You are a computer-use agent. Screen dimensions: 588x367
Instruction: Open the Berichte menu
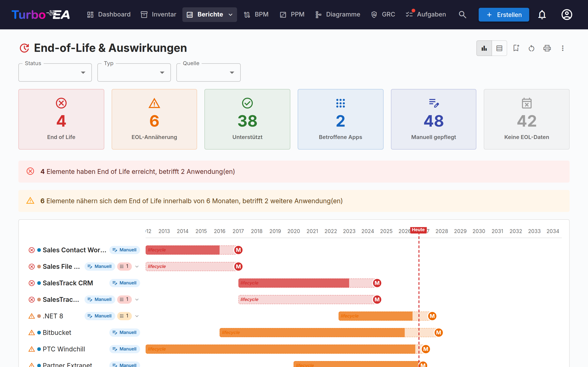[209, 14]
